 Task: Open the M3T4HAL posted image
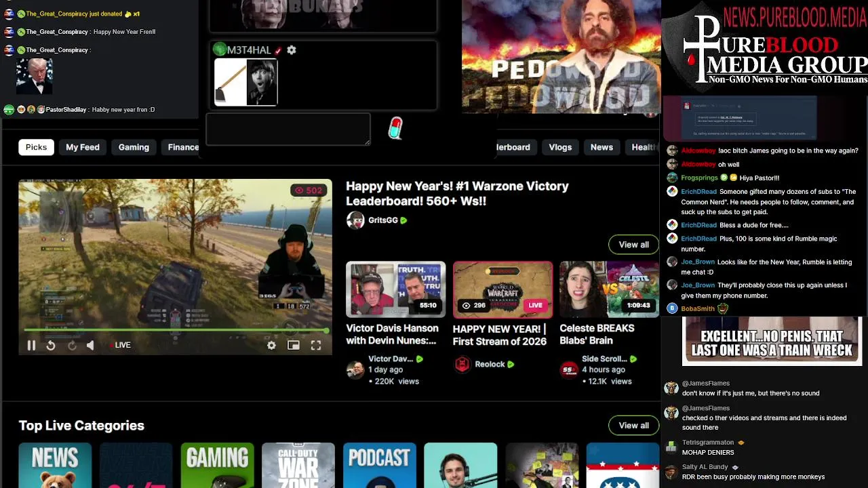pos(245,82)
